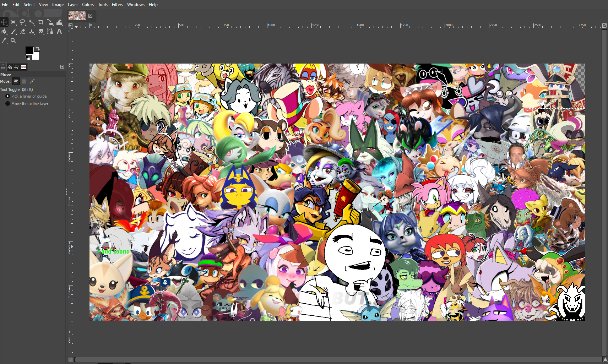Screen dimensions: 608x364
Task: Click the open image thumbnail tab
Action: pos(77,16)
